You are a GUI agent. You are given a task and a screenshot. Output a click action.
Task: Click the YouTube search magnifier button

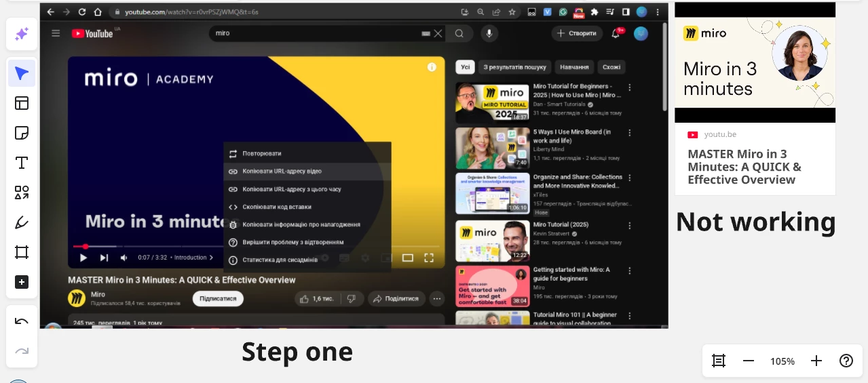459,33
